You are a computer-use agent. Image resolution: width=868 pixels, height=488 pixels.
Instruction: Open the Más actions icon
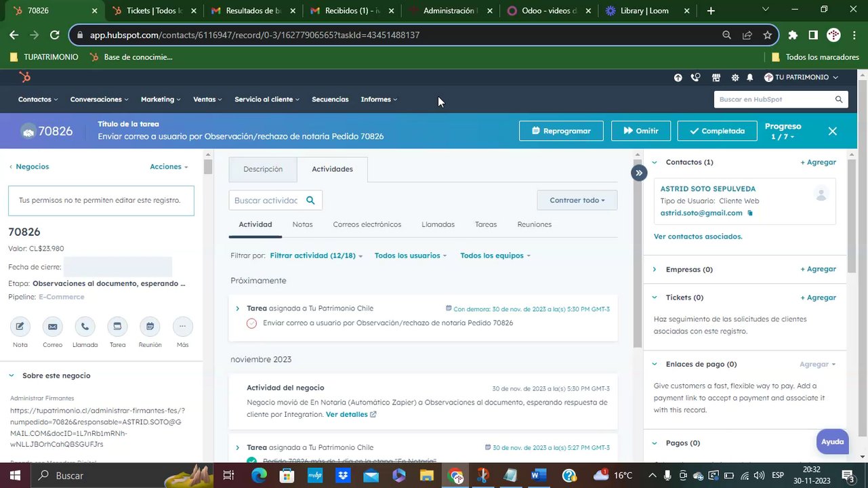click(182, 327)
